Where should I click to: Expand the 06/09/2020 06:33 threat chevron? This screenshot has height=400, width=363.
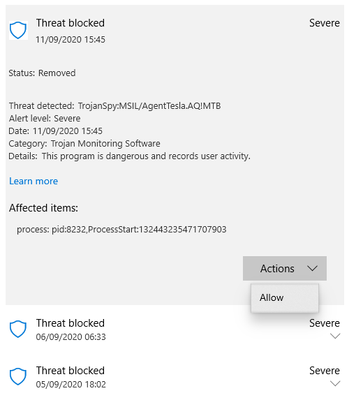click(x=335, y=336)
